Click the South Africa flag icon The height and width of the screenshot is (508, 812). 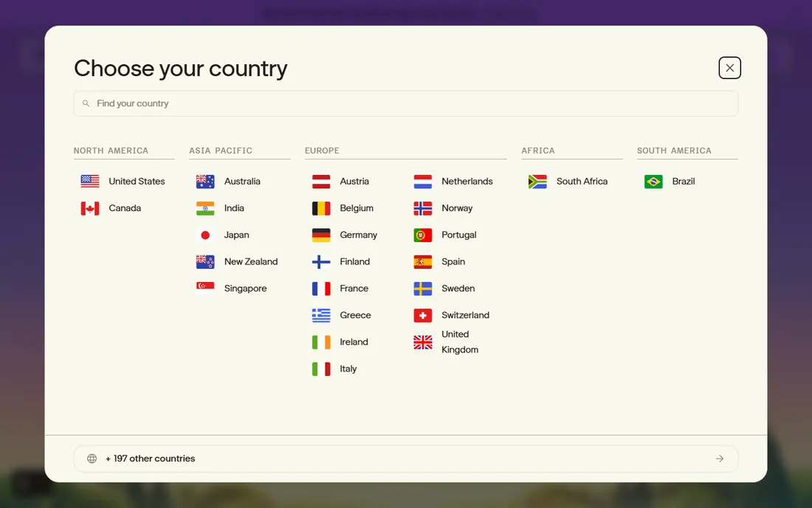537,181
